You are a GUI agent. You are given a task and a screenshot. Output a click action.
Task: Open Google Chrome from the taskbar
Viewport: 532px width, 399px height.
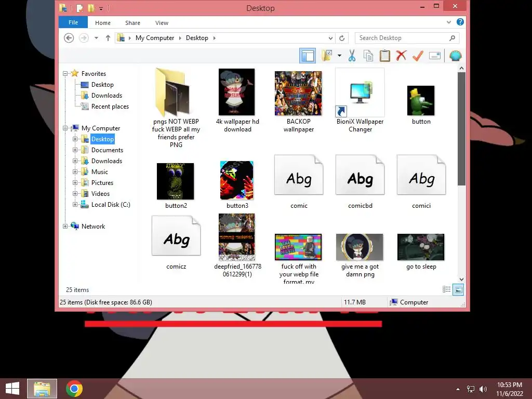[x=74, y=389]
